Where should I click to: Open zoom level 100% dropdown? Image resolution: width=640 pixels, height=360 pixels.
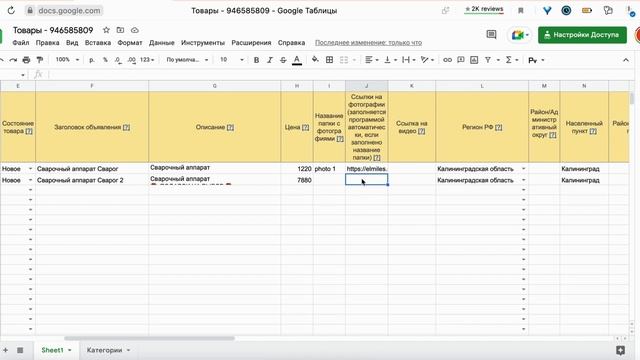67,60
